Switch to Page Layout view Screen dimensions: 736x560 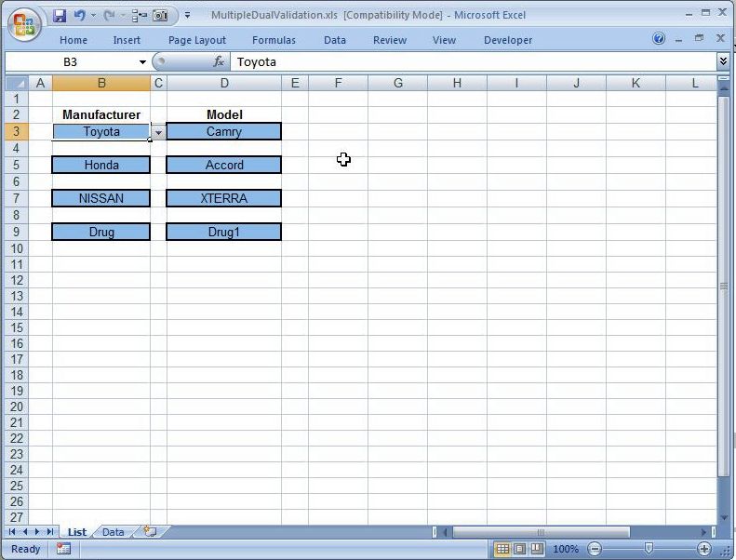pos(519,549)
